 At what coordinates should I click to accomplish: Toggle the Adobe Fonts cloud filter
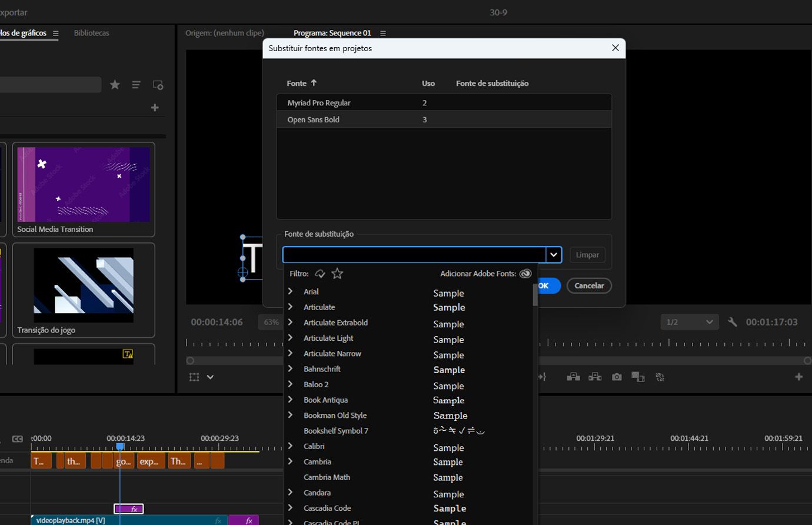[320, 274]
